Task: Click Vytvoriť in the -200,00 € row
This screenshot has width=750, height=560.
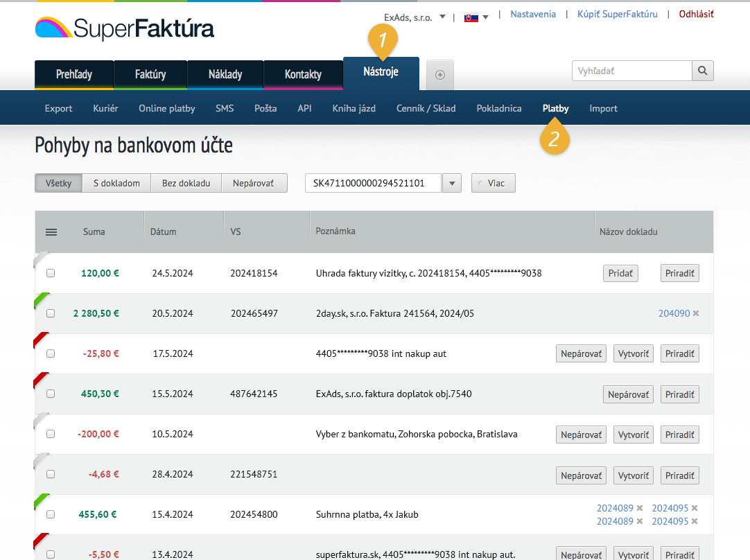Action: pyautogui.click(x=634, y=435)
